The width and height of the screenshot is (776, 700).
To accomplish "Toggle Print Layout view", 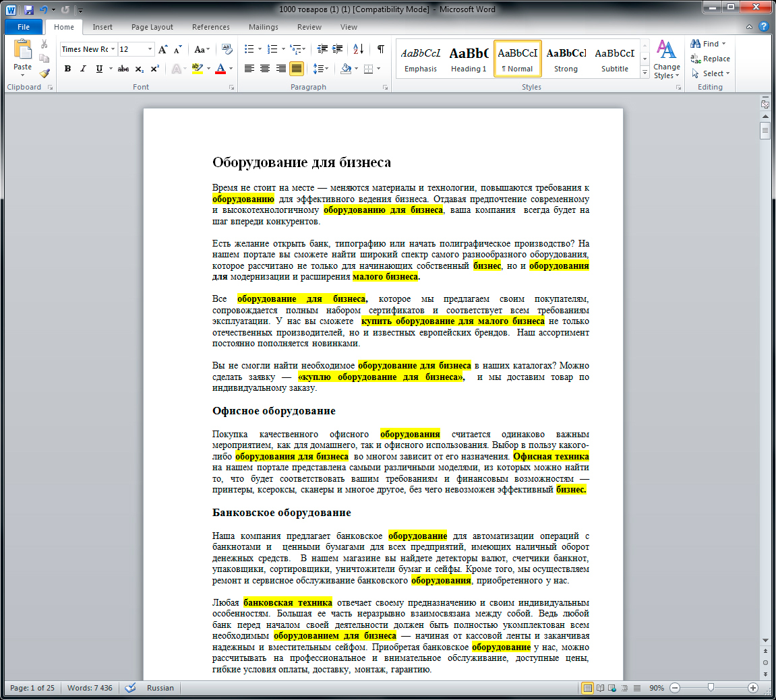I will click(587, 688).
